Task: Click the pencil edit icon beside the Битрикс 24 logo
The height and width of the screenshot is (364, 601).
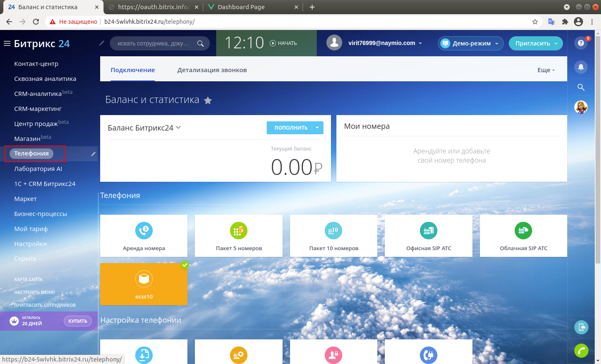Action: pyautogui.click(x=101, y=43)
